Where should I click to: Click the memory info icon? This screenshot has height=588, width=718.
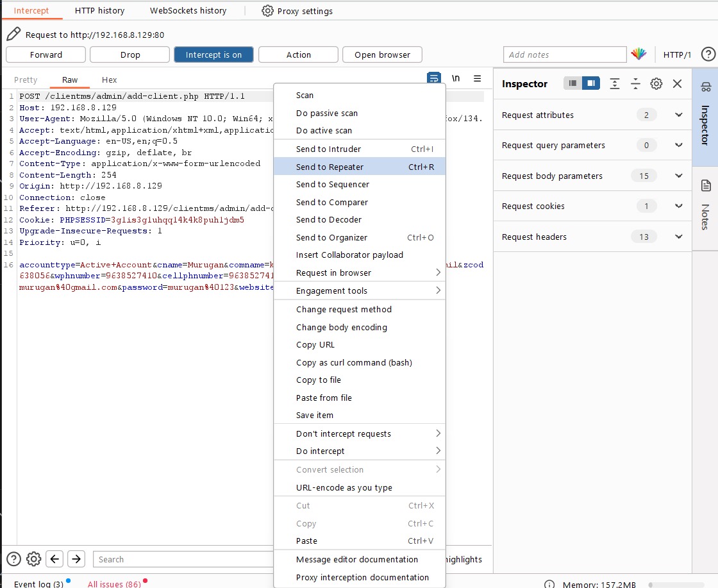[x=549, y=584]
